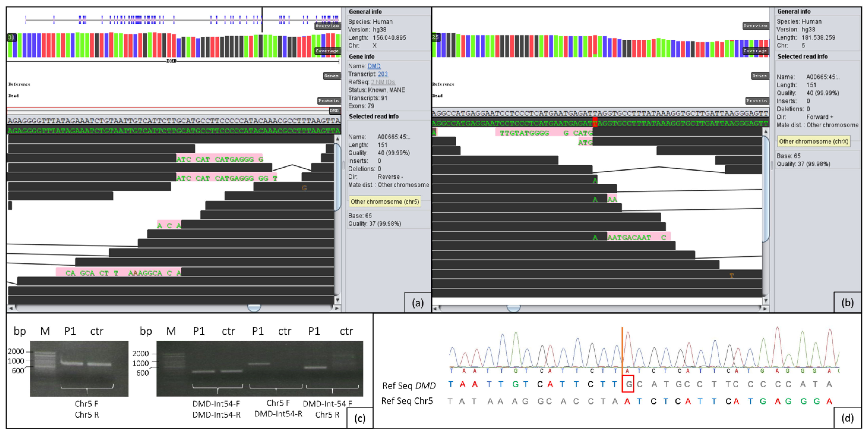Screen dimensions: 868x435
Task: Open the DMD gene name link
Action: (374, 66)
